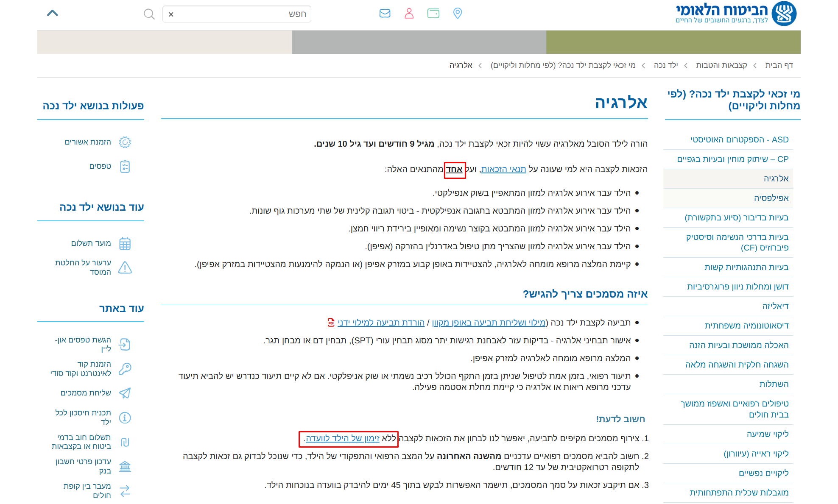Click the olive green banner segment
The width and height of the screenshot is (838, 504).
coord(673,42)
